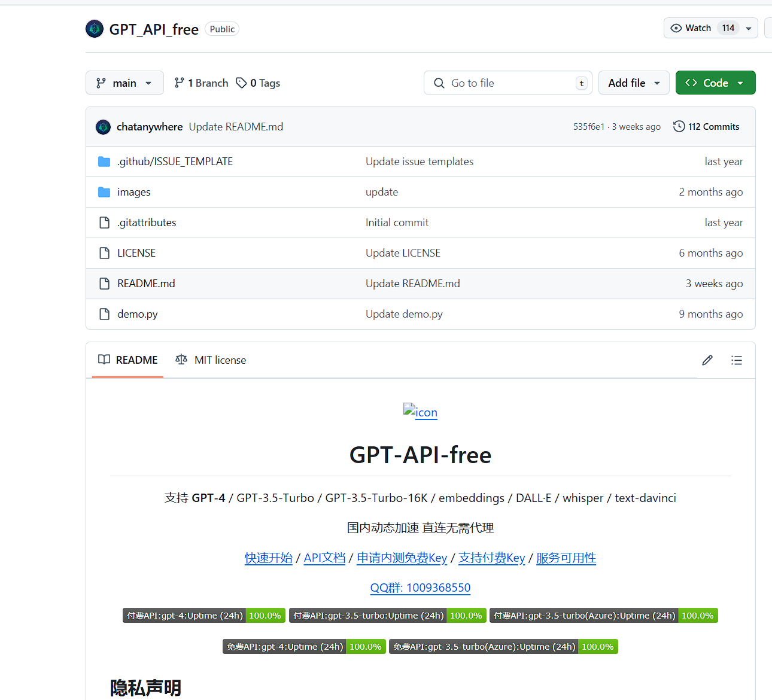Expand the Add file dropdown
772x700 pixels.
click(x=634, y=83)
